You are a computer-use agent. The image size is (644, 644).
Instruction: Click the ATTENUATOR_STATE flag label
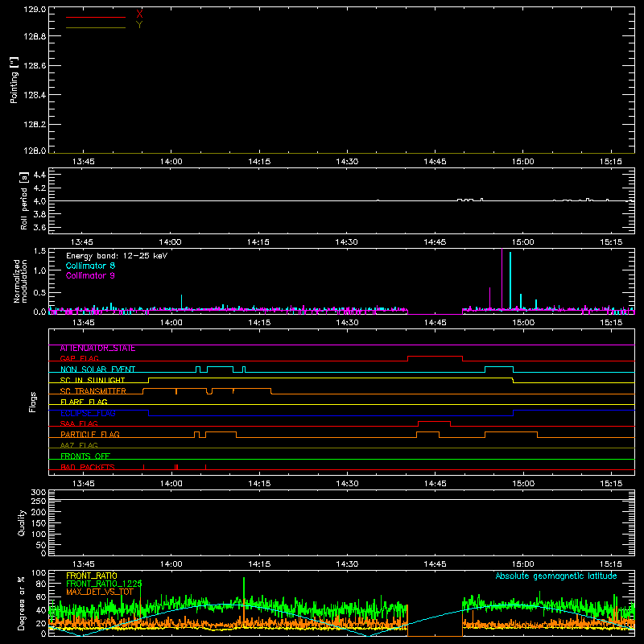[x=97, y=349]
